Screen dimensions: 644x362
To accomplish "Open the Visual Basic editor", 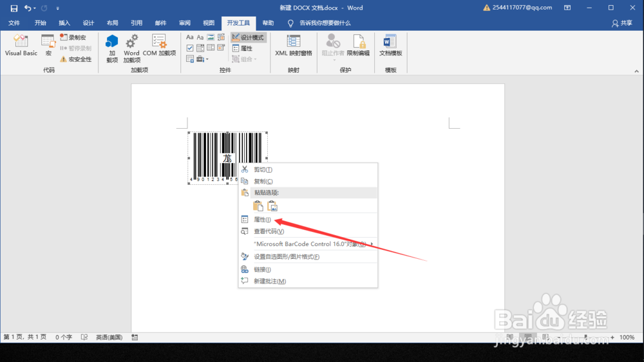I will click(21, 45).
